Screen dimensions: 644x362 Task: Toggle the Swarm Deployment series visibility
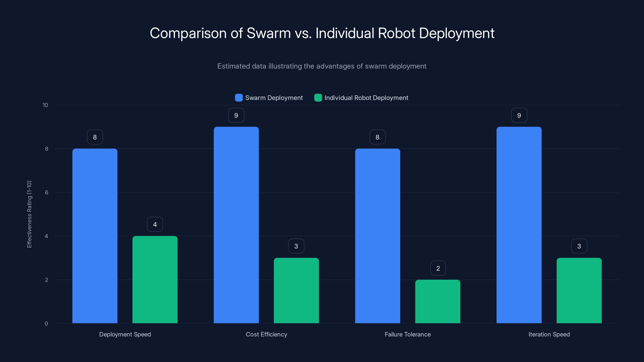tap(269, 98)
